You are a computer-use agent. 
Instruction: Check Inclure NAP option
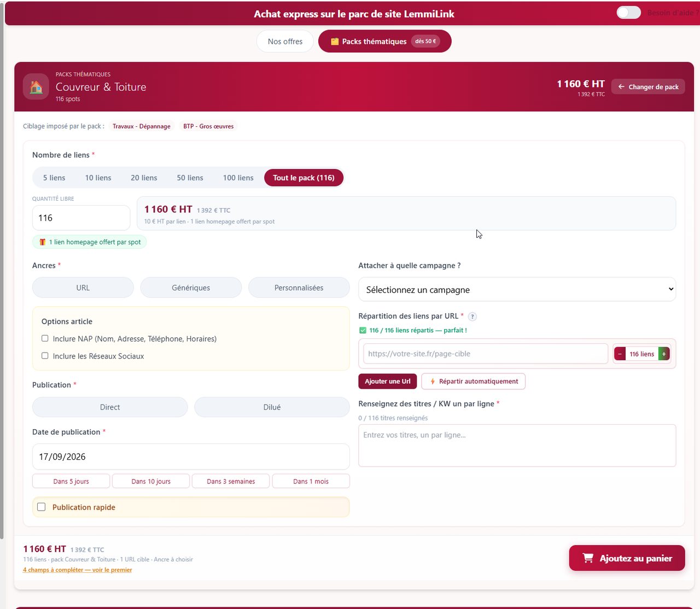point(45,338)
